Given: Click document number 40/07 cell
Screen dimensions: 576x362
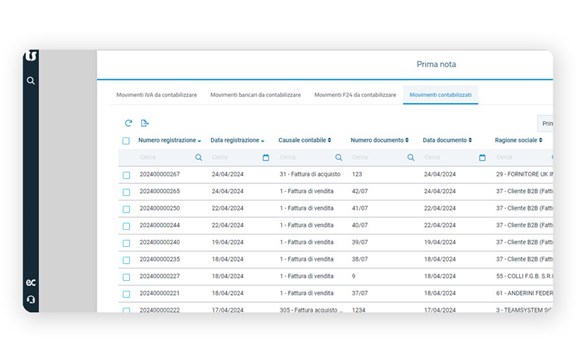Looking at the screenshot, I should click(x=360, y=225).
